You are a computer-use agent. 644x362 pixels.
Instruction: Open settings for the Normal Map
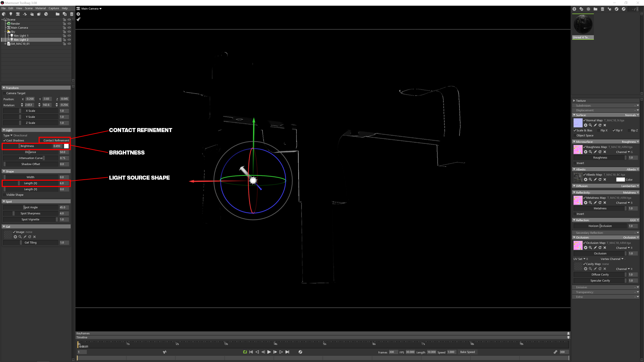tap(586, 125)
